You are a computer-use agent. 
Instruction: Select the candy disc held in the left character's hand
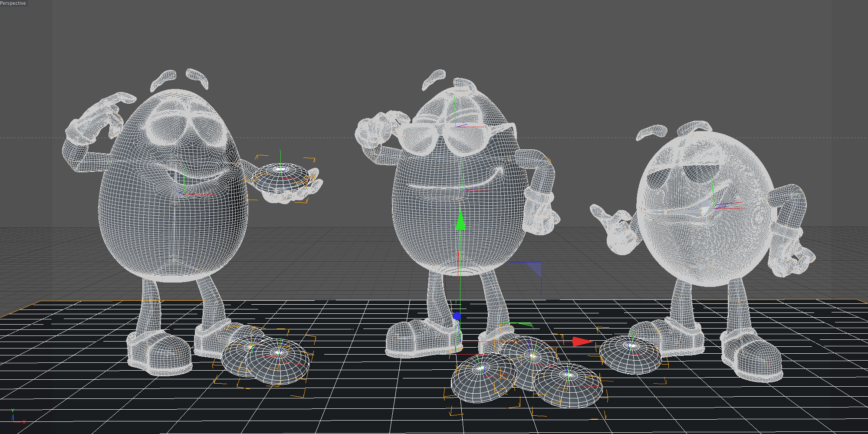point(281,178)
